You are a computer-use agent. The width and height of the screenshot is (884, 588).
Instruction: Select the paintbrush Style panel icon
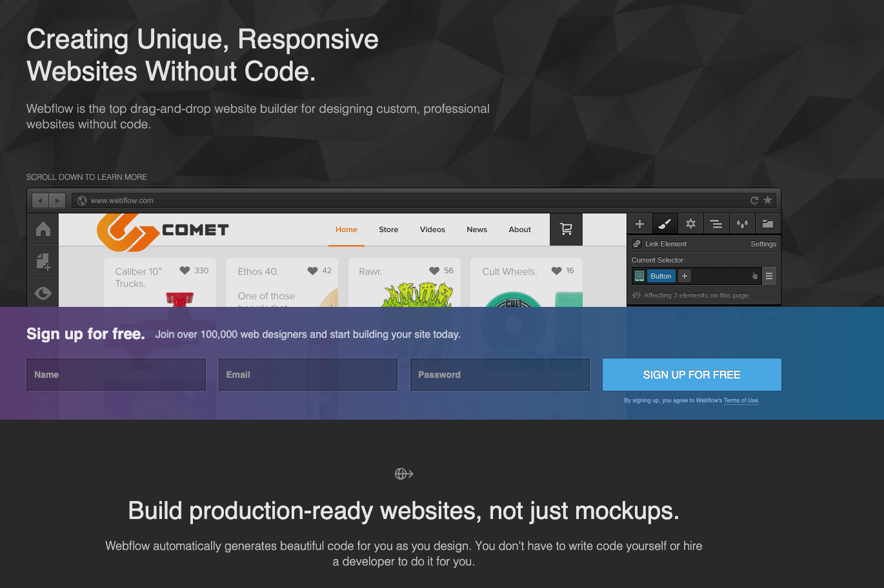click(x=665, y=223)
